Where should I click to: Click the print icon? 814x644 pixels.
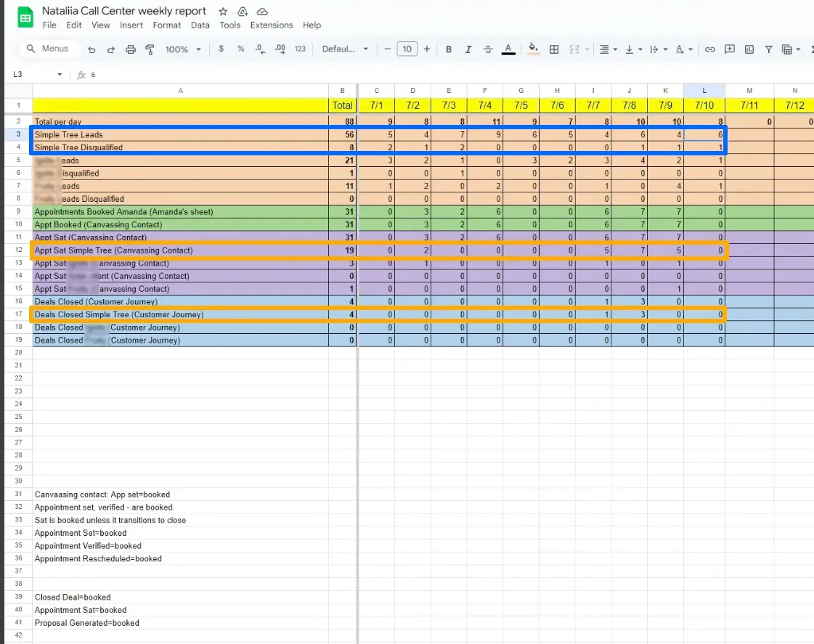click(x=131, y=49)
